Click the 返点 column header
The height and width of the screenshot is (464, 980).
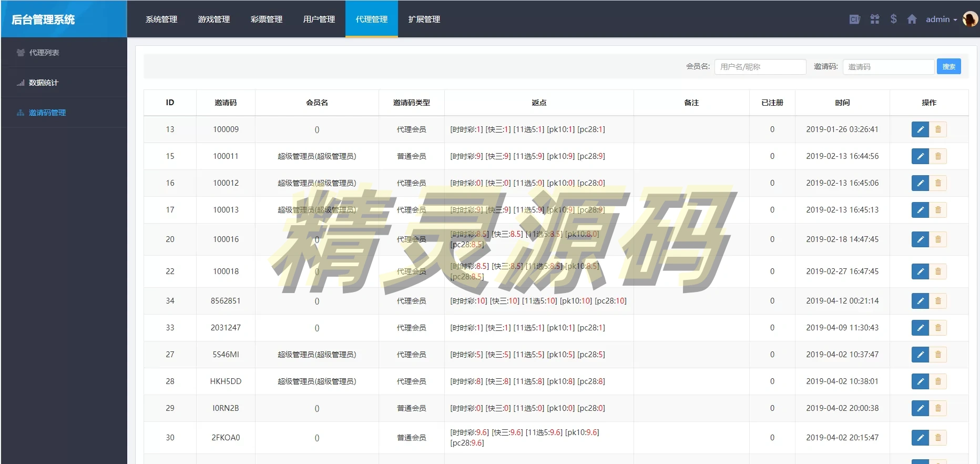[539, 103]
